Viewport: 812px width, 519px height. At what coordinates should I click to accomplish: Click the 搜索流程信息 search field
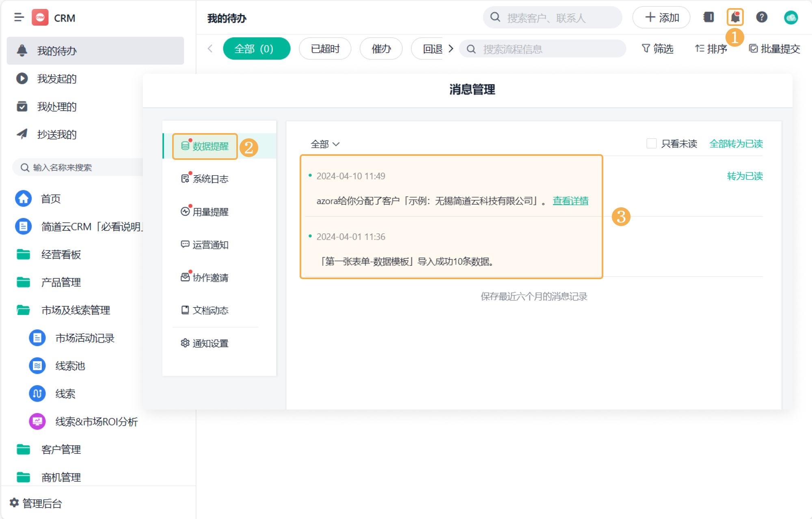coord(544,49)
